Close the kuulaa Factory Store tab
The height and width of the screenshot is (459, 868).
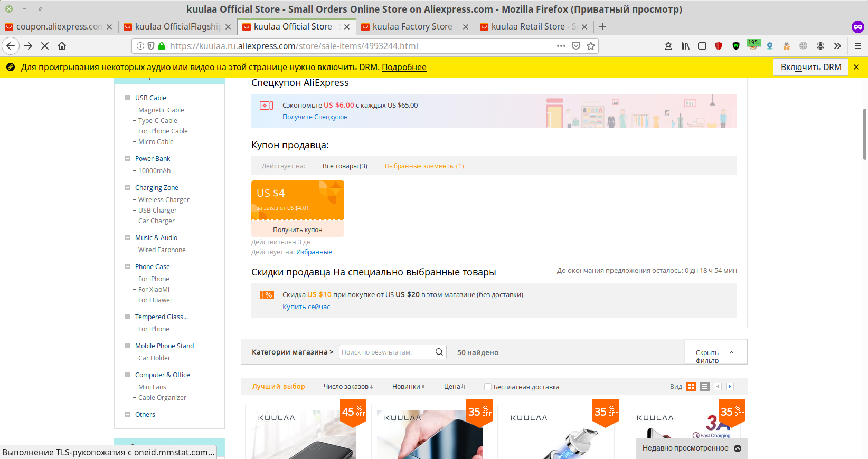click(466, 27)
